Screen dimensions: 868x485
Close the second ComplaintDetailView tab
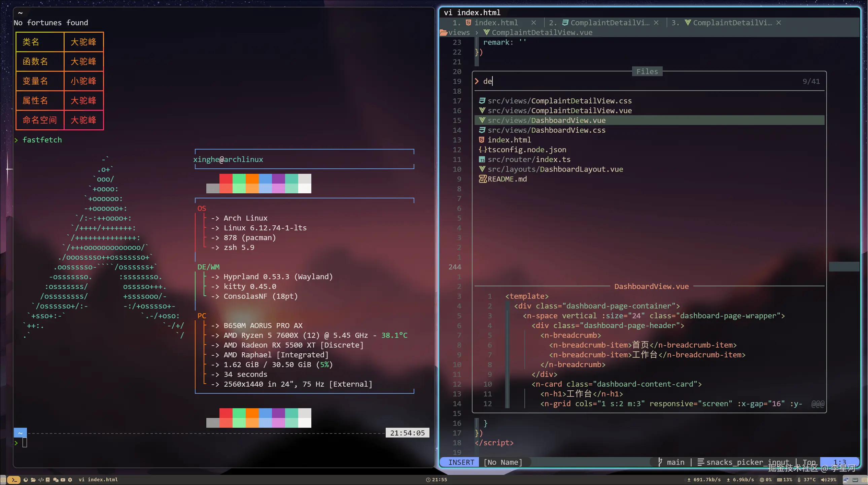(x=656, y=23)
